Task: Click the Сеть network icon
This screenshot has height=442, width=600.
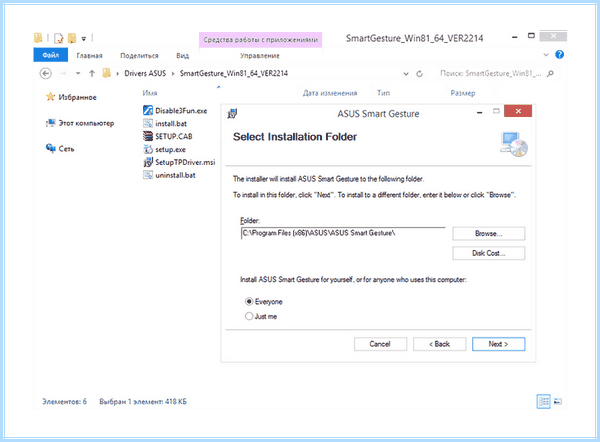Action: 51,148
